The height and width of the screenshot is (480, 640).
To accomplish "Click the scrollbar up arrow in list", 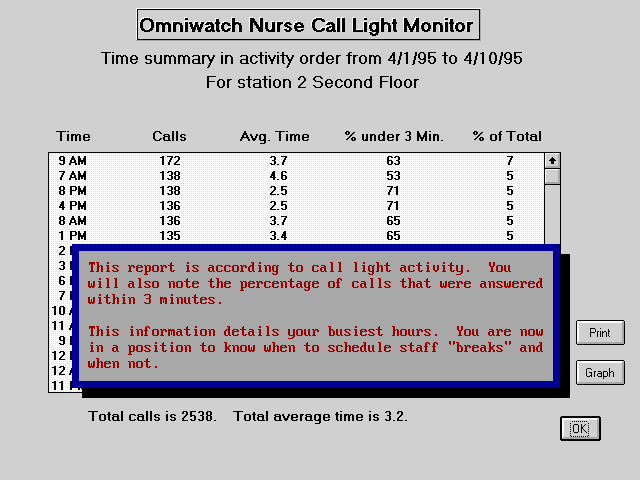I will tap(552, 160).
